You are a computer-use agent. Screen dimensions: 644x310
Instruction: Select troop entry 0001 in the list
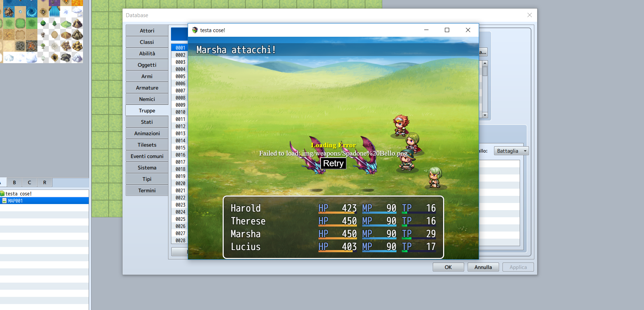click(x=180, y=48)
